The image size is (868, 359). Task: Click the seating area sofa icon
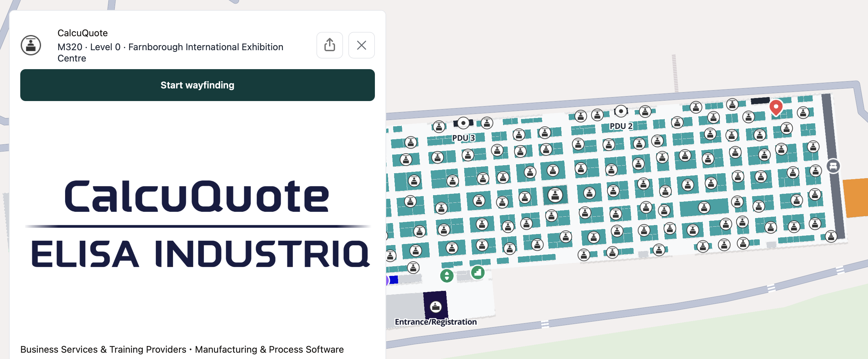click(833, 166)
